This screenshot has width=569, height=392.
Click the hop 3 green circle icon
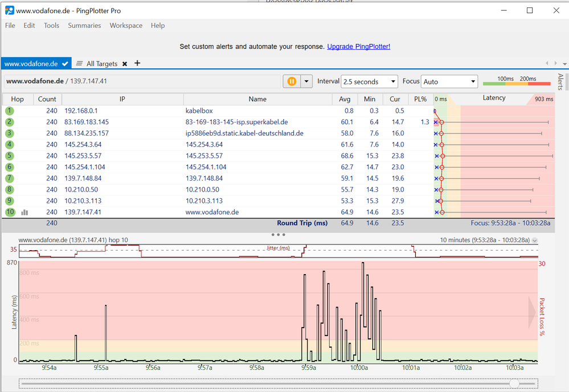pos(10,133)
